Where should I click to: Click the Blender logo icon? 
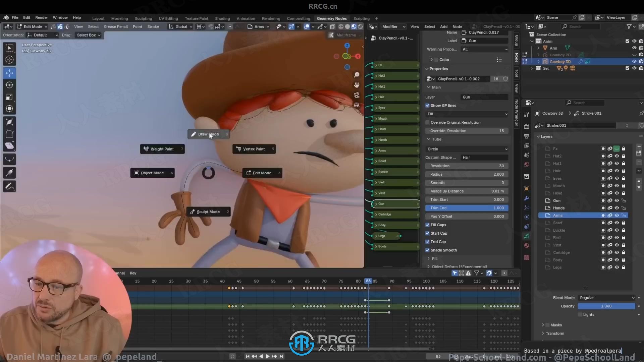(x=6, y=17)
